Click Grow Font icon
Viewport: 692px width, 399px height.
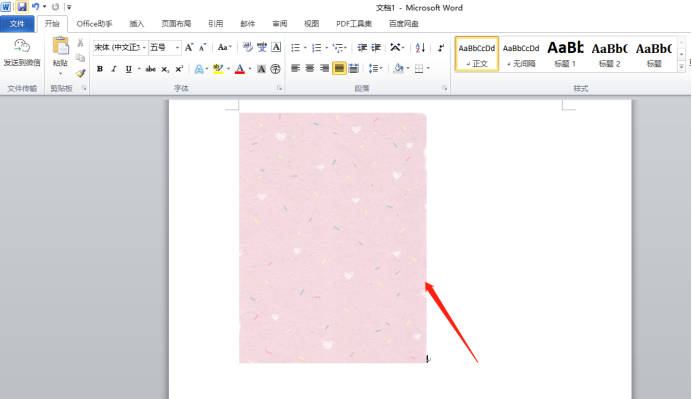(x=189, y=47)
